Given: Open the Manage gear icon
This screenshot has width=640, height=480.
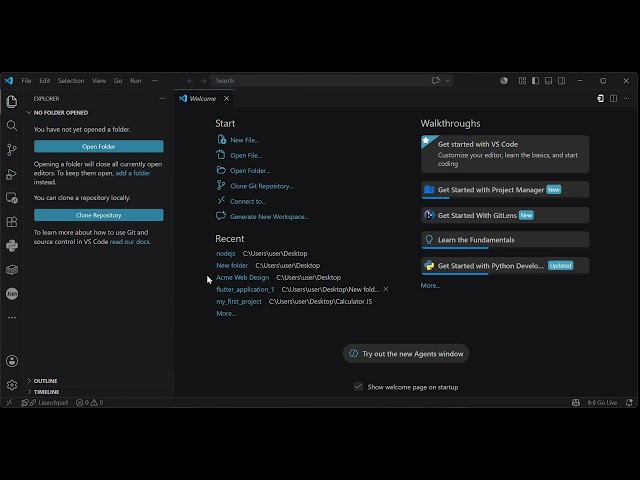Looking at the screenshot, I should pos(12,385).
